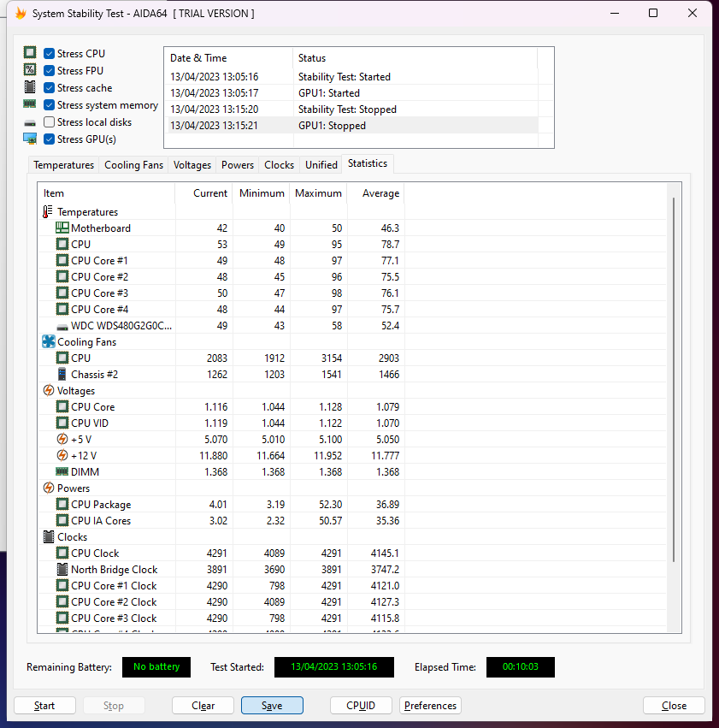Click the Average column header
The image size is (719, 728).
point(375,193)
